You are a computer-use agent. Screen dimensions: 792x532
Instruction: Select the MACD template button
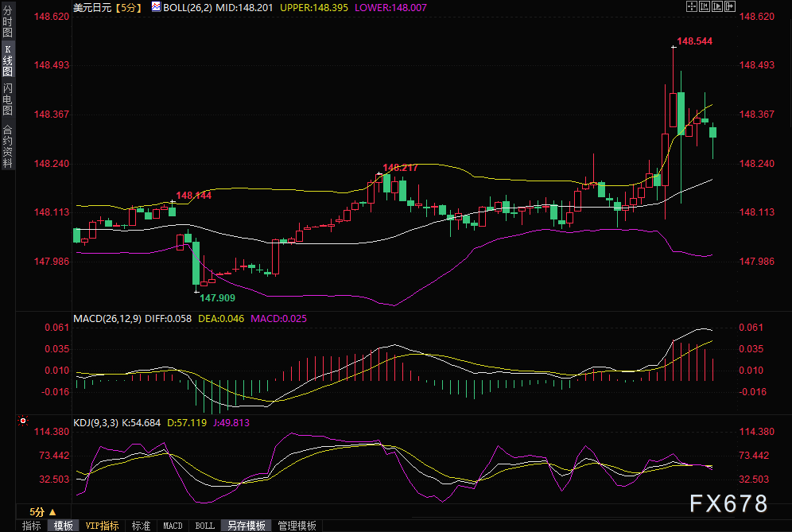tap(173, 526)
